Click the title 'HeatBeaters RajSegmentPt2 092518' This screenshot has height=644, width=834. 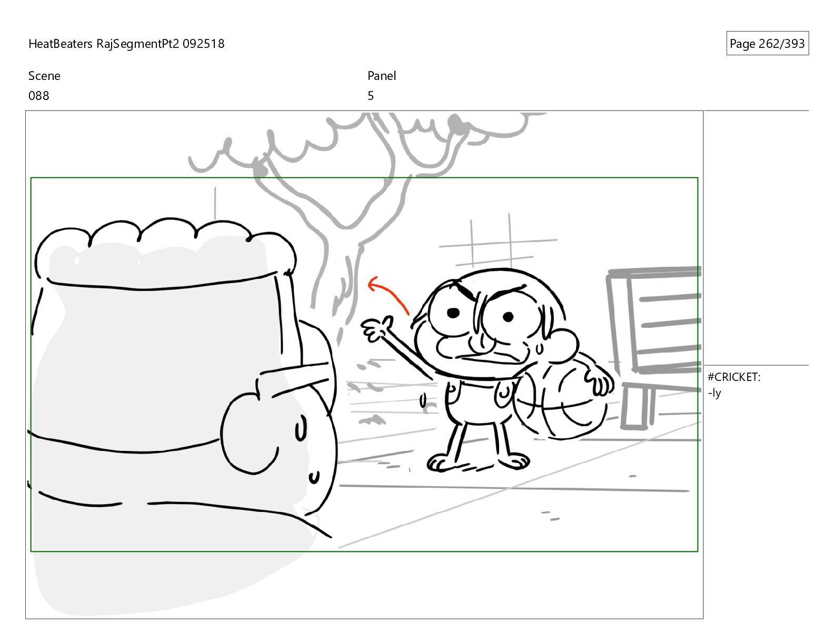[126, 44]
